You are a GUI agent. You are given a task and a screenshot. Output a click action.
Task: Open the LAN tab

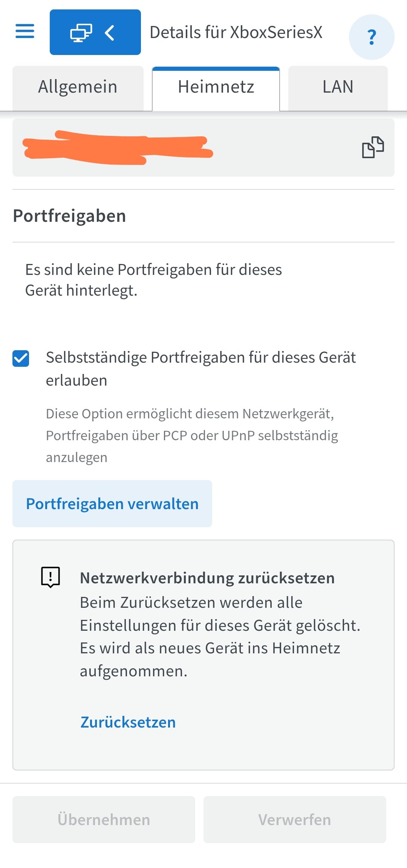[x=338, y=87]
